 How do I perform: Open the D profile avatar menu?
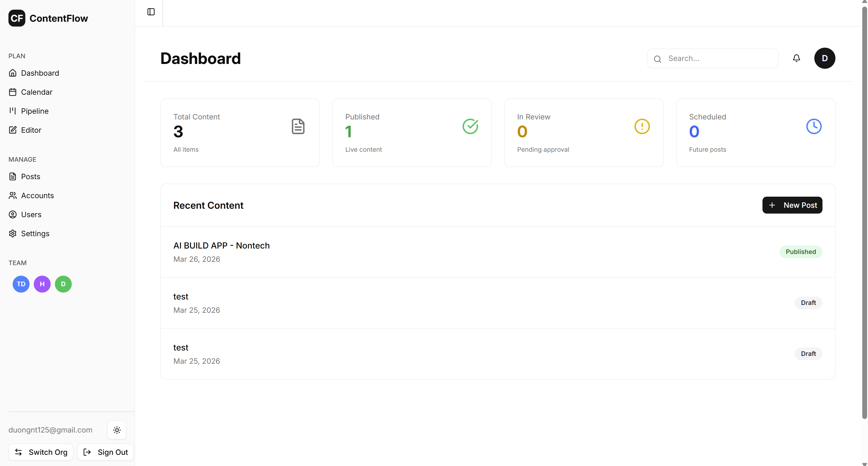point(825,58)
